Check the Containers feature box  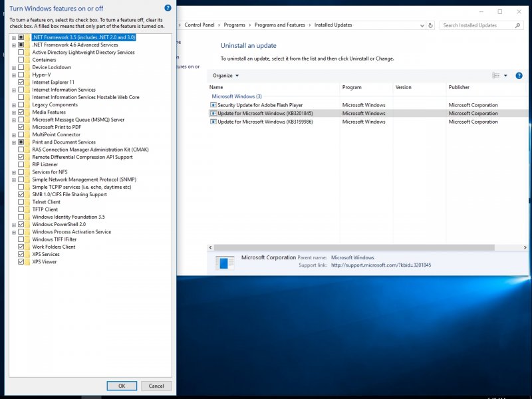pos(21,60)
